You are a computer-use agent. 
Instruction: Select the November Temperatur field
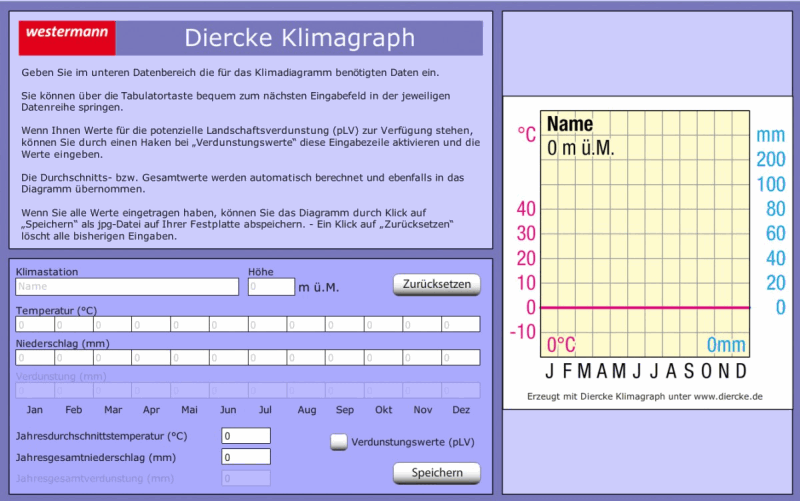[x=423, y=324]
